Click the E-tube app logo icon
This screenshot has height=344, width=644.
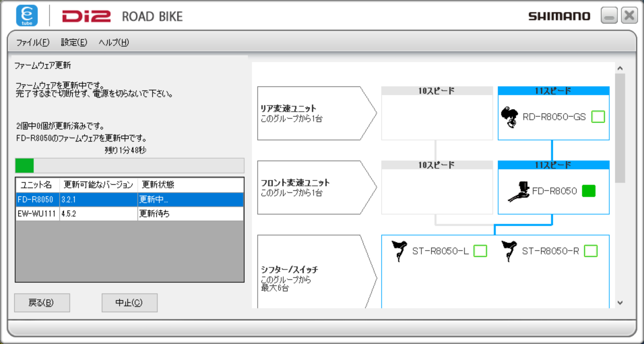[x=27, y=16]
